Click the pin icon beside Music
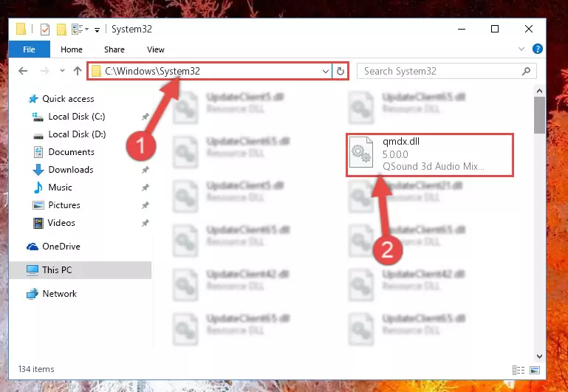Screen dimensions: 568x392 146,188
